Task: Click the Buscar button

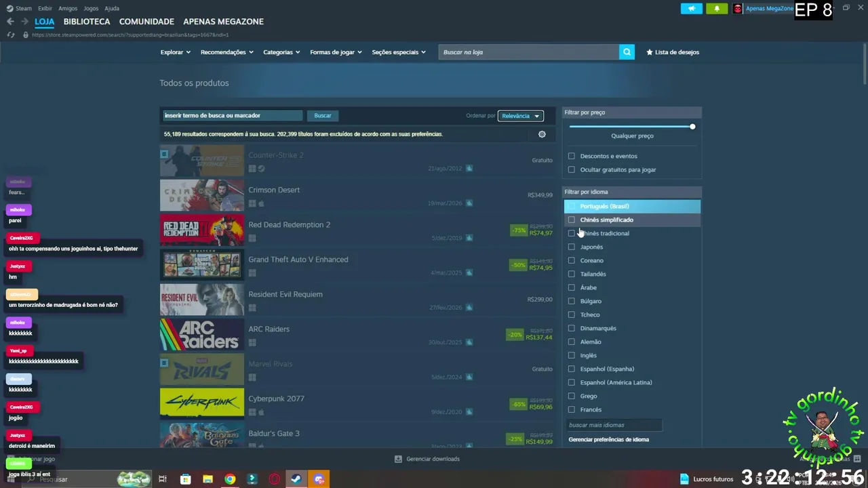Action: pyautogui.click(x=323, y=116)
